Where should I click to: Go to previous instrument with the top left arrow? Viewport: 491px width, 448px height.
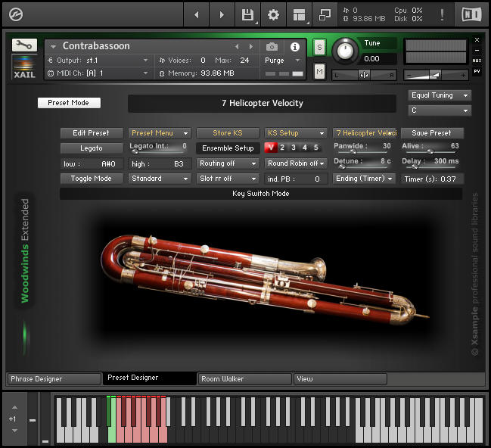(x=197, y=14)
